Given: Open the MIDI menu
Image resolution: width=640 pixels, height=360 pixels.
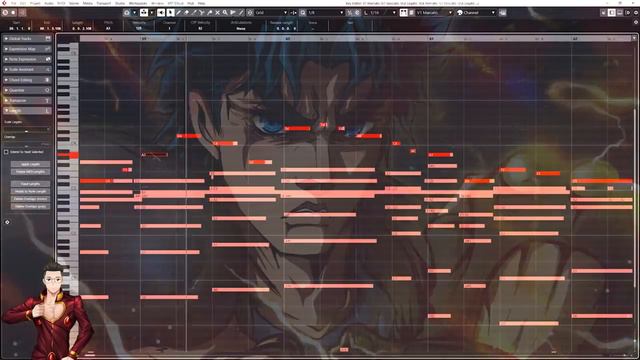Looking at the screenshot, I should coord(61,3).
